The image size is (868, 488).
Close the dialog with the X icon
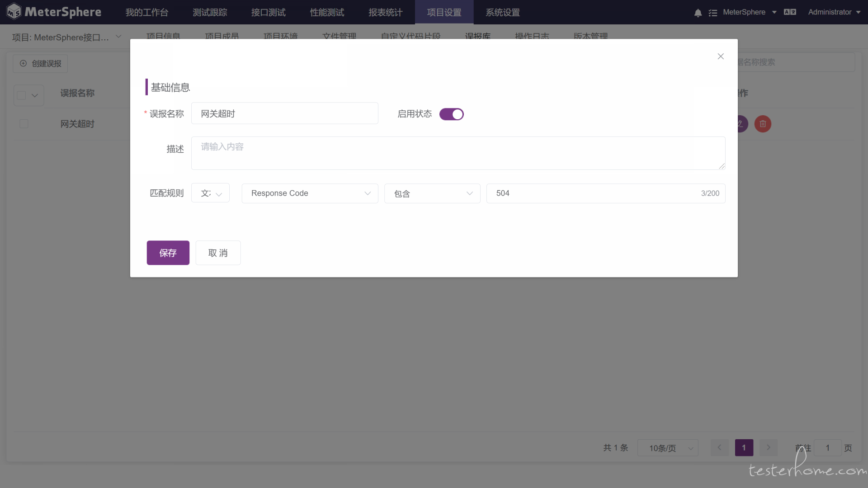coord(721,56)
